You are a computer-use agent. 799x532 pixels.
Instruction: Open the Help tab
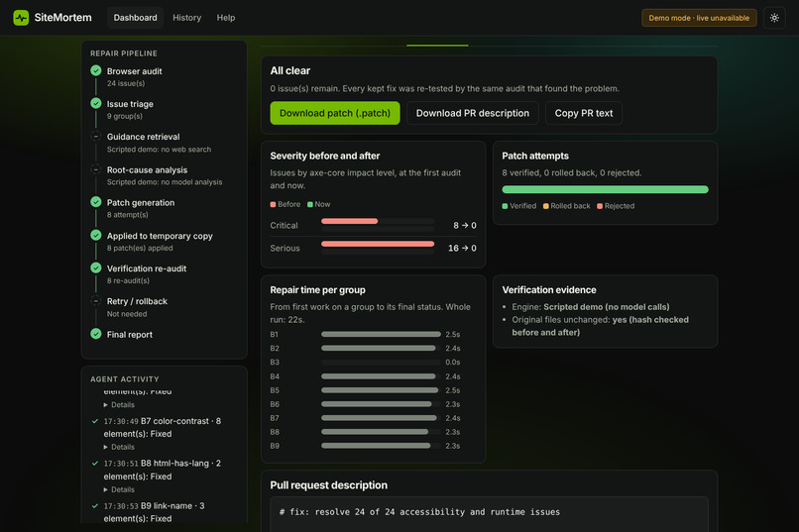226,18
